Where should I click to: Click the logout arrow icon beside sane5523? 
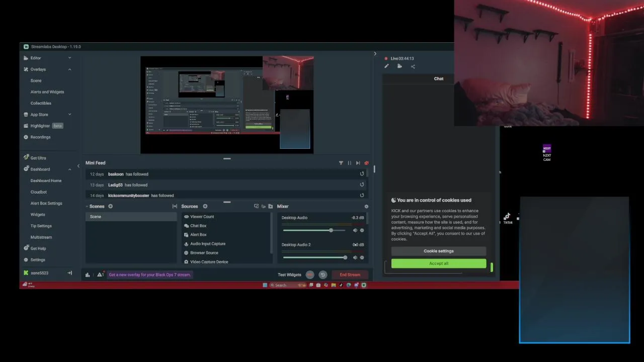click(x=70, y=273)
